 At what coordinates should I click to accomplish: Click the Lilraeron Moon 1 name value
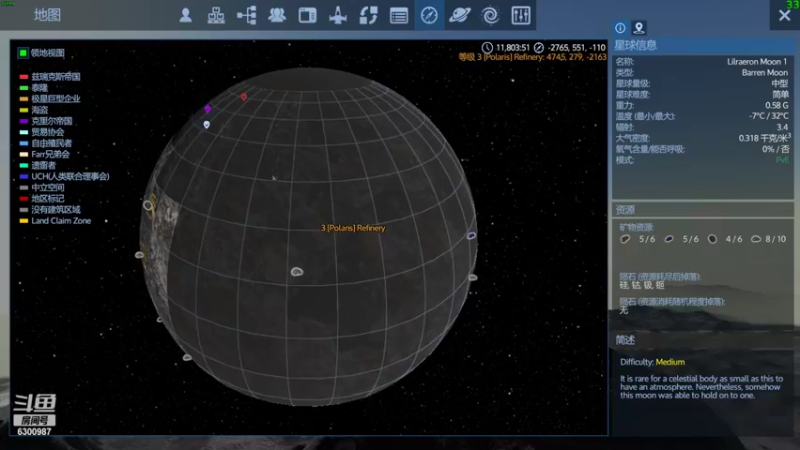(x=757, y=62)
